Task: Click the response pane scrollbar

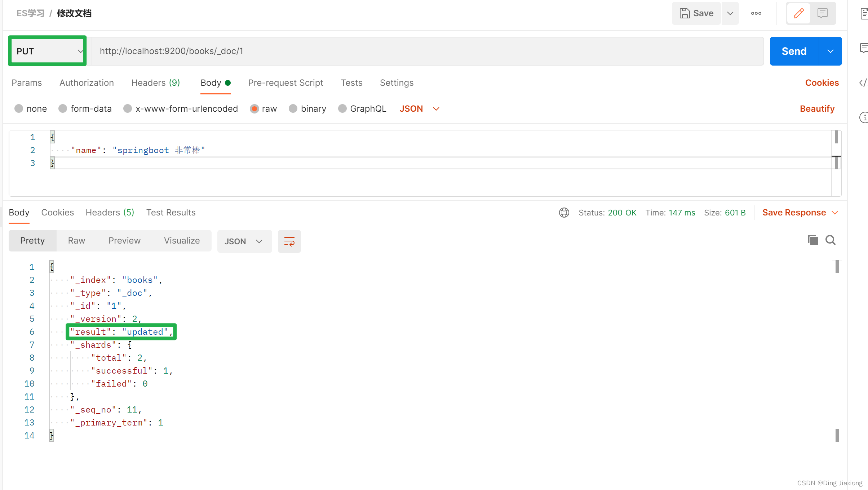Action: (x=837, y=351)
